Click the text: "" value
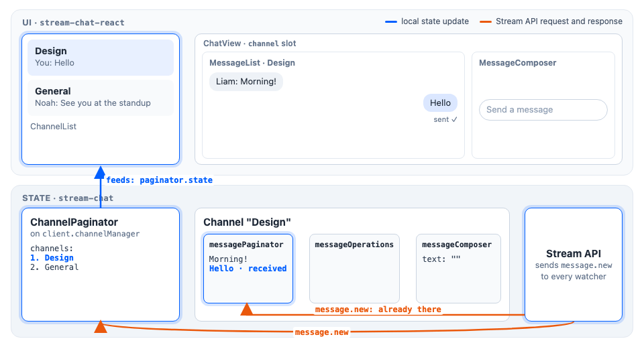 (441, 259)
